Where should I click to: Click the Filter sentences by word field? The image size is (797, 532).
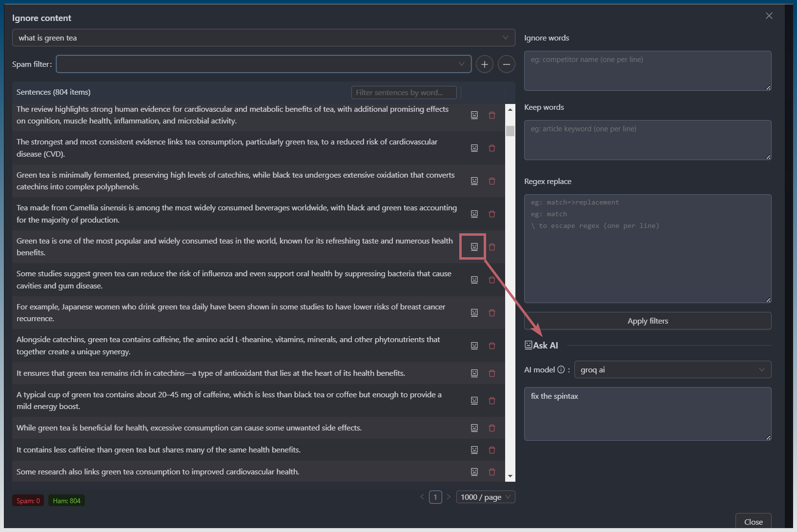404,93
